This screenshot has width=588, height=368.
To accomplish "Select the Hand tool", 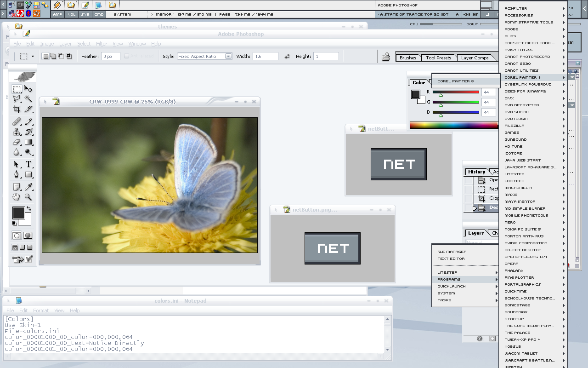I will pyautogui.click(x=17, y=197).
